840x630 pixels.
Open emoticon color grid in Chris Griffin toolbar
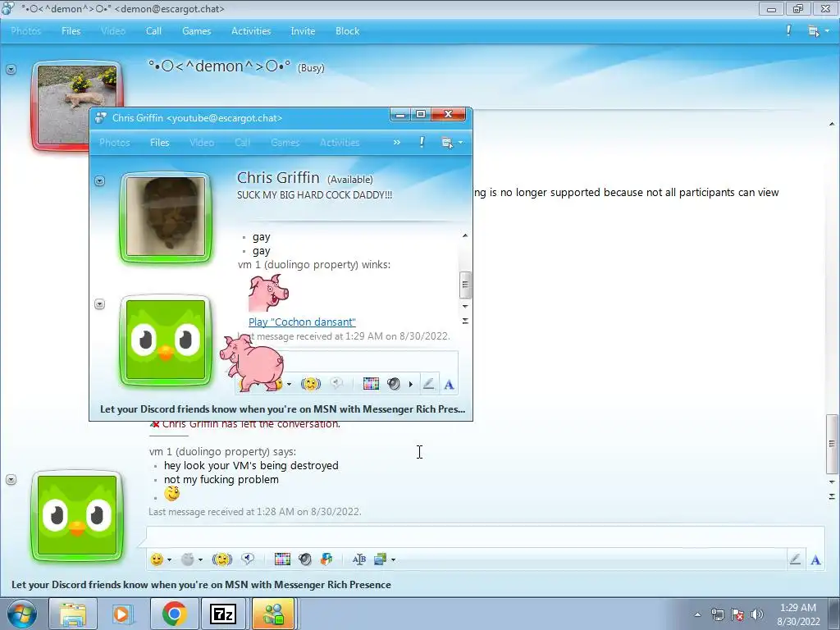click(371, 384)
